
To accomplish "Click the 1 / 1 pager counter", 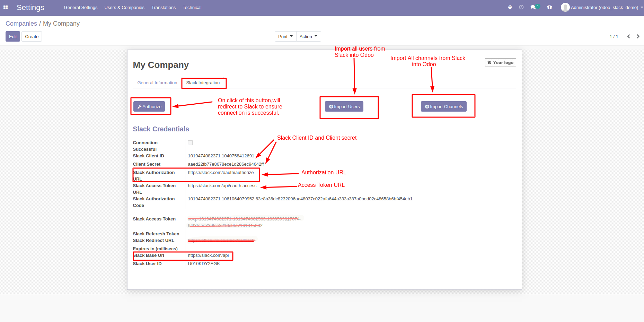I will coord(614,36).
